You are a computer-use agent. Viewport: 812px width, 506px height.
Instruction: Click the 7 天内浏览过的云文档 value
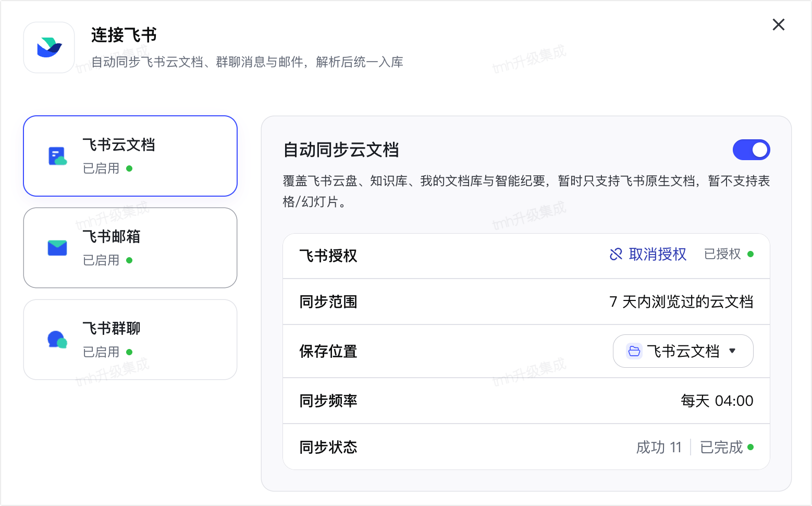tap(681, 302)
